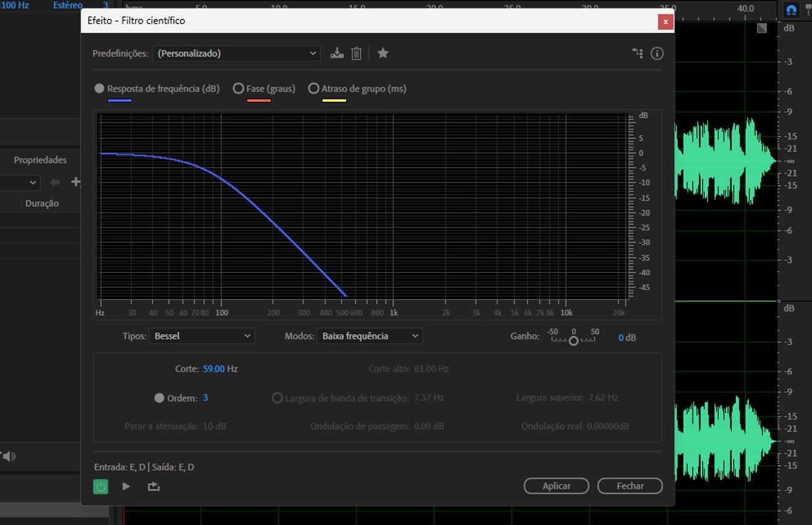Click the Duração column header
Viewport: 812px width, 525px height.
click(x=42, y=203)
